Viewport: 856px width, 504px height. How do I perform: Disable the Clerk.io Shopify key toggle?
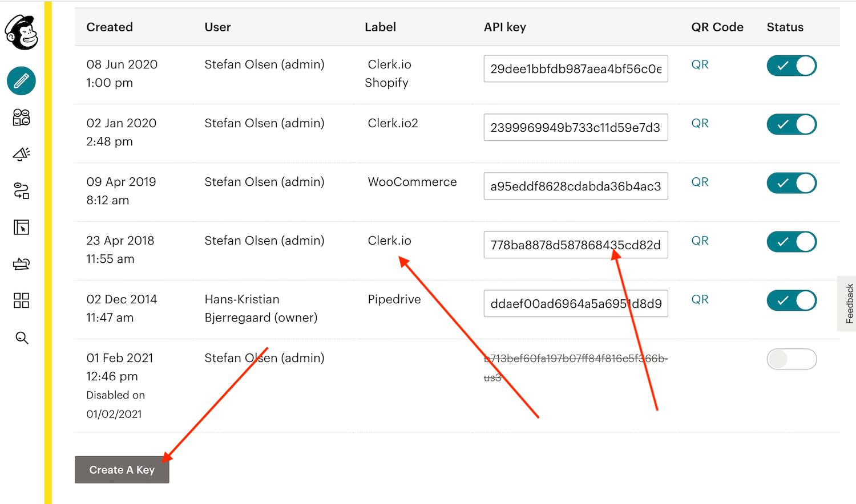click(791, 66)
